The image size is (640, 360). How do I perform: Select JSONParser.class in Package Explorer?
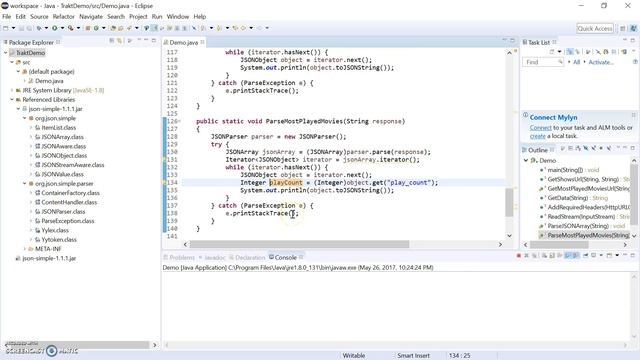(x=63, y=212)
